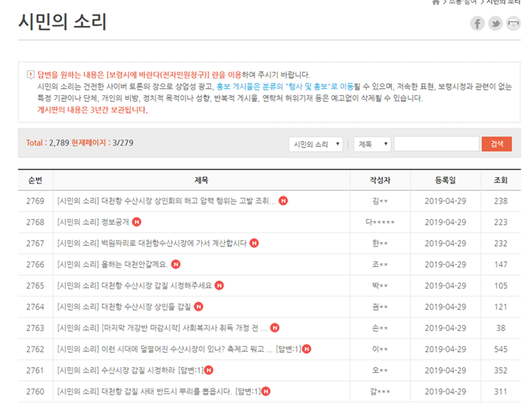The height and width of the screenshot is (411, 532).
Task: Open post 수산시장 갑질 시정하라
Action: point(130,370)
